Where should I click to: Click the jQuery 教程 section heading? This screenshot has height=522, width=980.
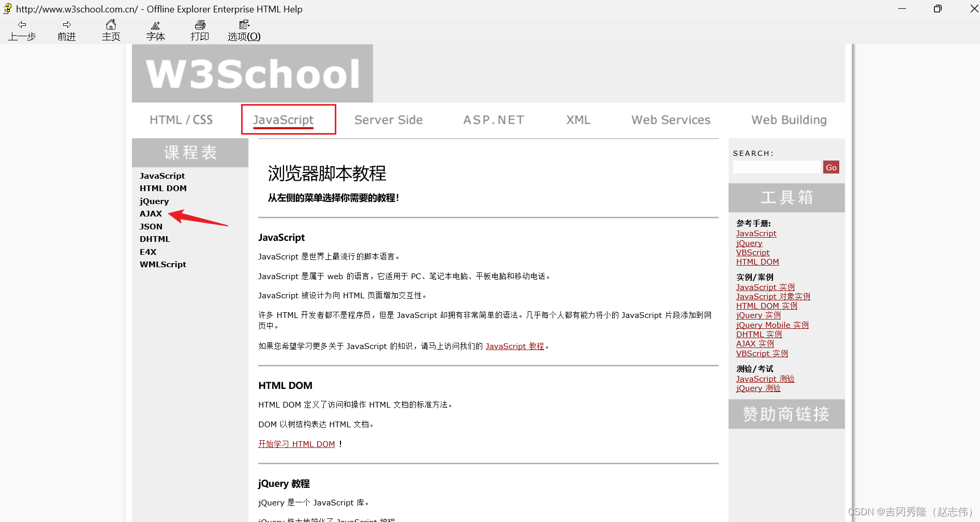(x=284, y=484)
